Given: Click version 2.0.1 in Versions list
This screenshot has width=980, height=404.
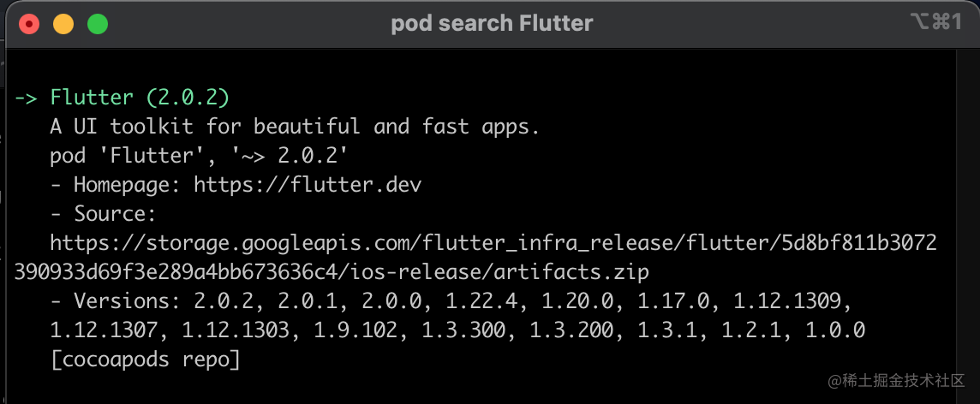Looking at the screenshot, I should coord(308,301).
